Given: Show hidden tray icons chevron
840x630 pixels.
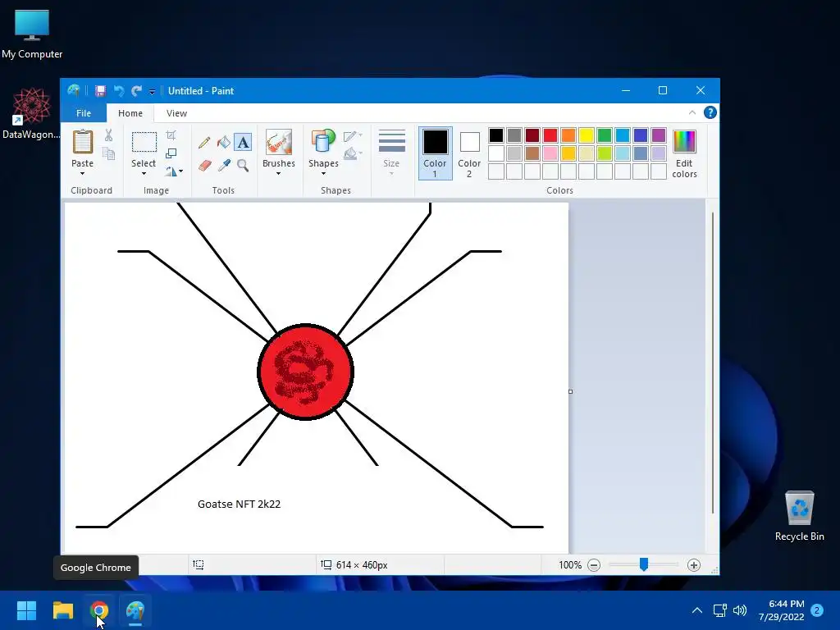Looking at the screenshot, I should click(697, 610).
